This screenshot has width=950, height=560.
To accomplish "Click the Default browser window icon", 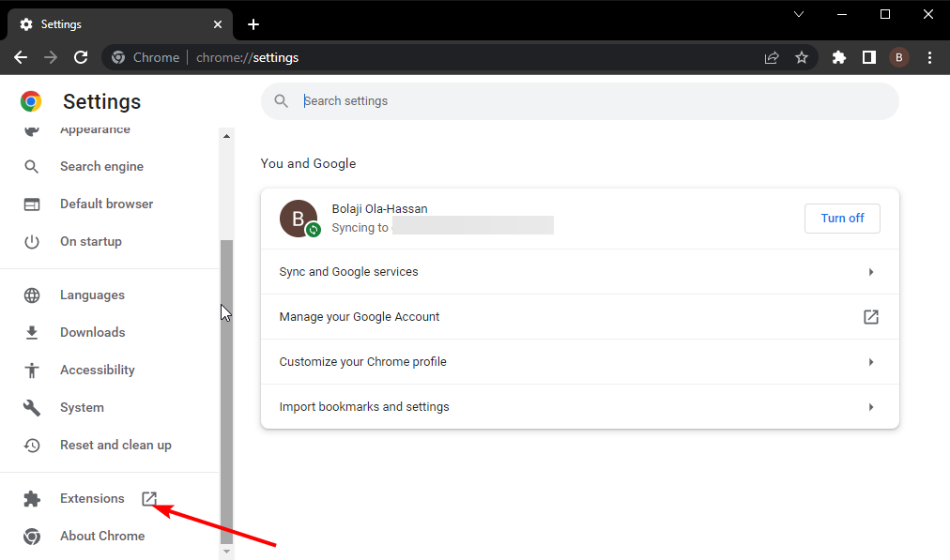I will click(x=32, y=204).
